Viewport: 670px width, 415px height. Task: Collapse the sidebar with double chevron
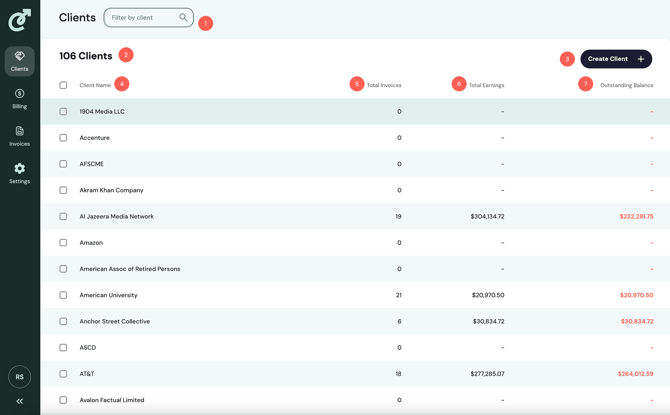pos(19,401)
